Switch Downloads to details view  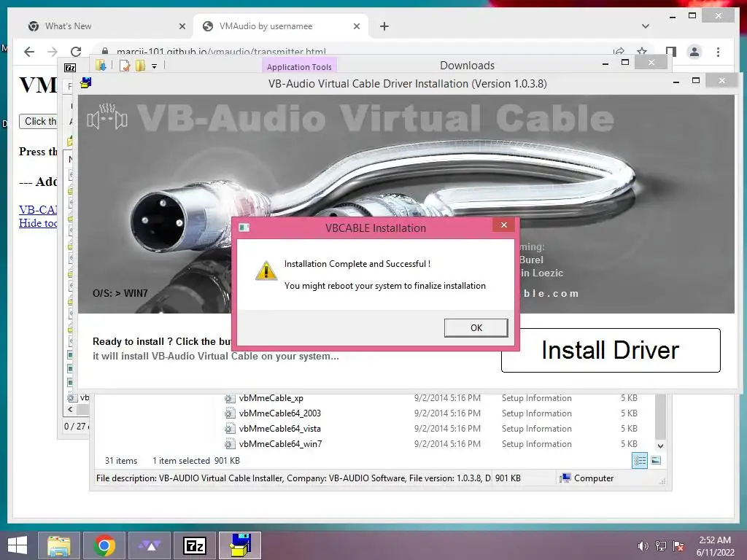(639, 461)
